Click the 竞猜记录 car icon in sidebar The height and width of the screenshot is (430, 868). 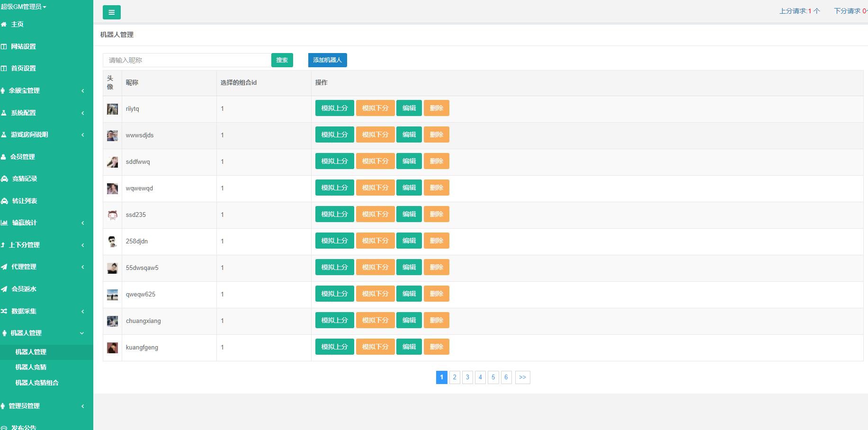4,179
